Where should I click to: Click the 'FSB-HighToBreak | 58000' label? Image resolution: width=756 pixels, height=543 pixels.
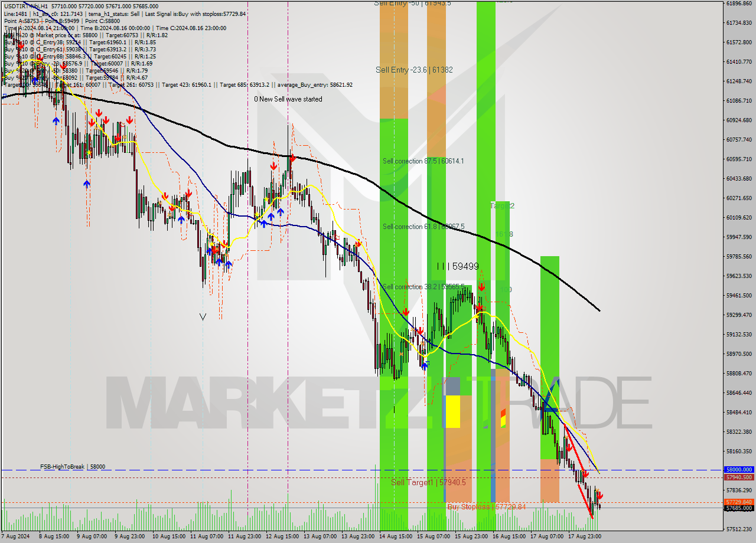pos(73,467)
